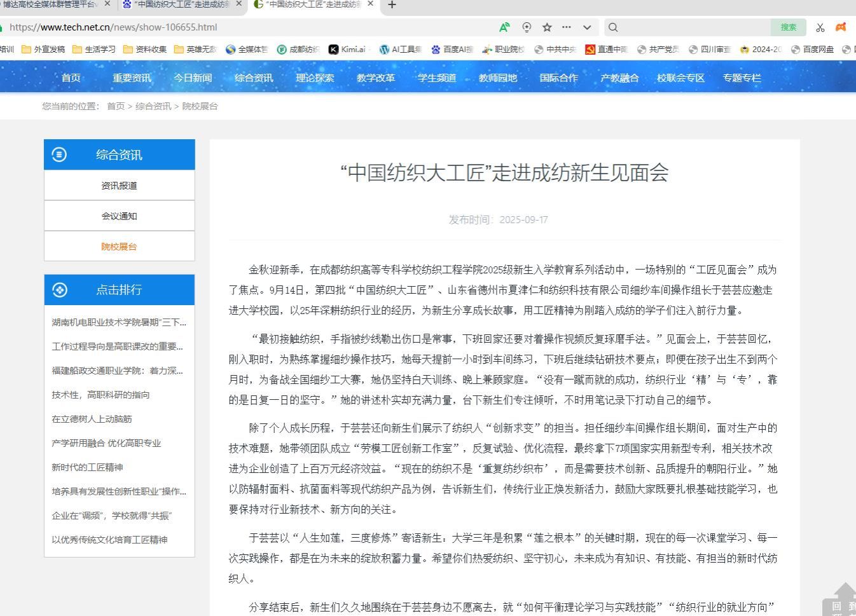Open the 生活学习 bookmark folder
856x616 pixels.
point(94,49)
